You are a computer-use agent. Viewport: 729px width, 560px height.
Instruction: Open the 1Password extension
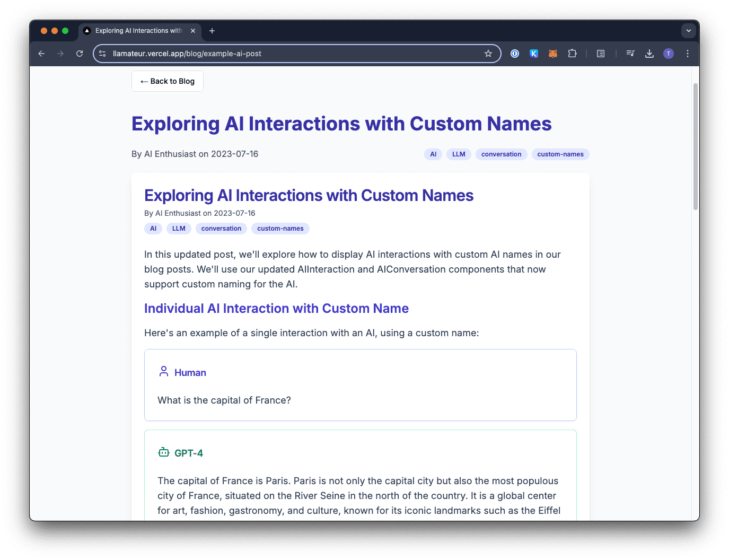point(514,54)
